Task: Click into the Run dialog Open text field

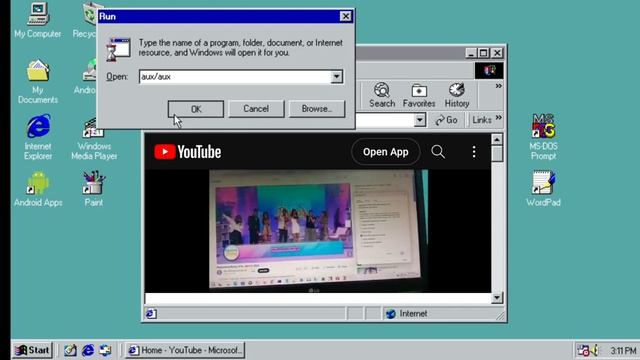Action: 235,77
